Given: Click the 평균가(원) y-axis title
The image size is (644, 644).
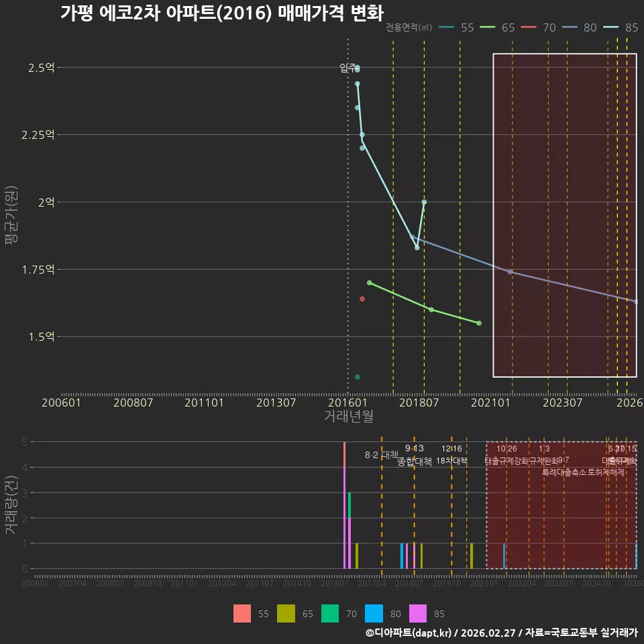Looking at the screenshot, I should pos(11,215).
